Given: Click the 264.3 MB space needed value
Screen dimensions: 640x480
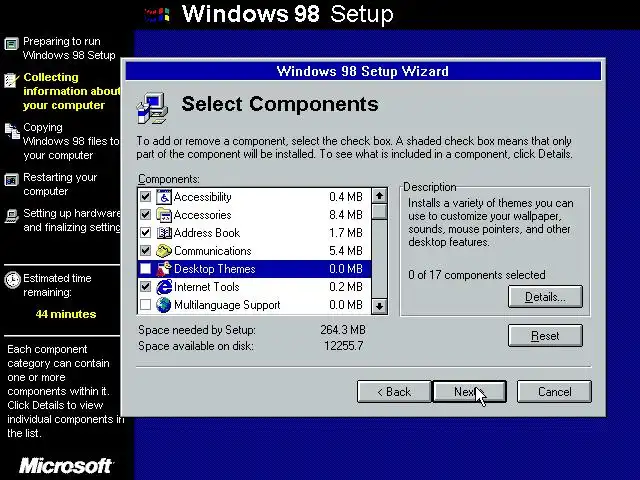Looking at the screenshot, I should point(343,330).
